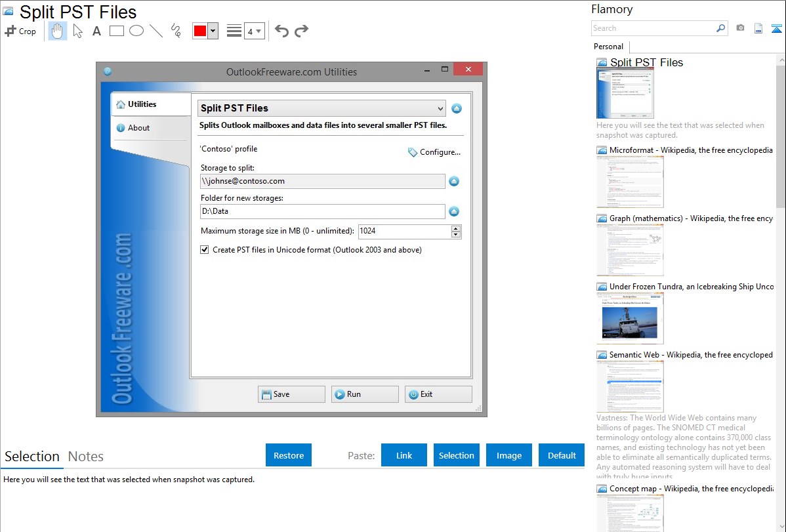Click the camera snapshot icon
Image resolution: width=786 pixels, height=532 pixels.
point(740,28)
